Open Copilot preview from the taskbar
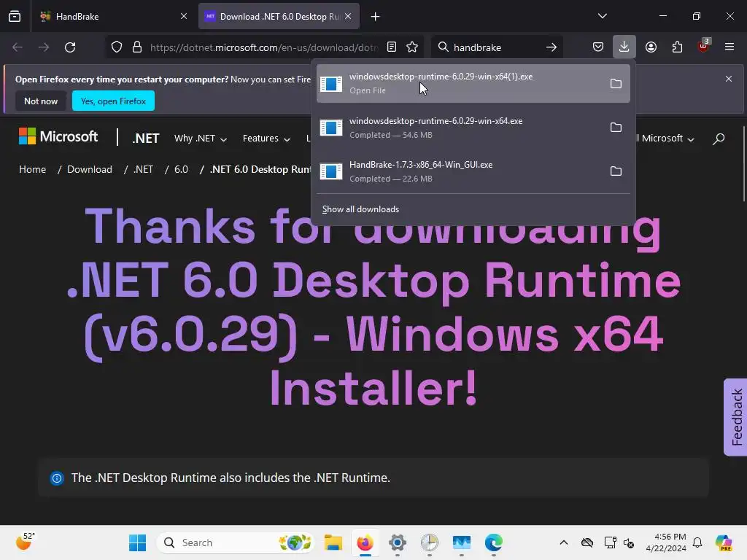 click(724, 542)
